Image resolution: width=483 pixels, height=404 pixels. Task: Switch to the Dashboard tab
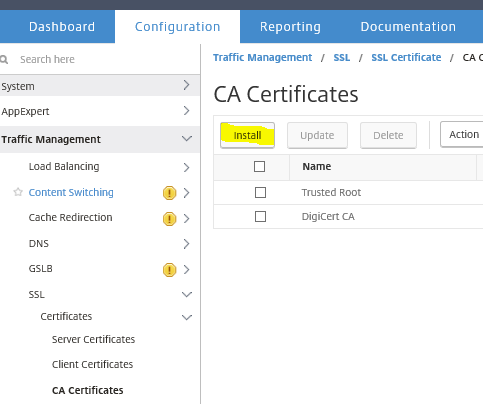point(62,27)
